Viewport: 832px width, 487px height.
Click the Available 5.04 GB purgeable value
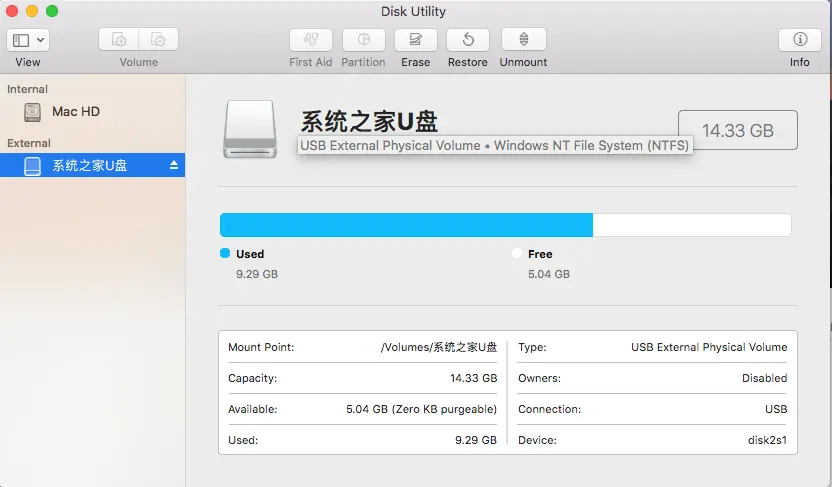pyautogui.click(x=421, y=409)
